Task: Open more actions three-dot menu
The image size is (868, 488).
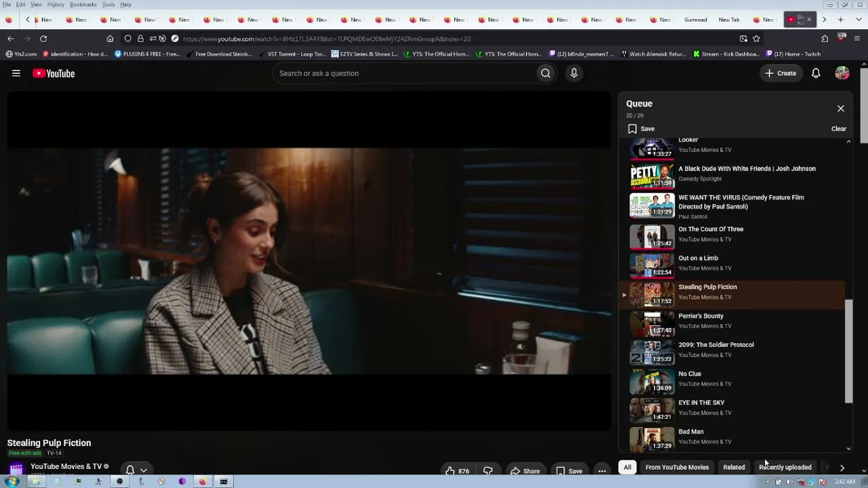Action: tap(601, 470)
